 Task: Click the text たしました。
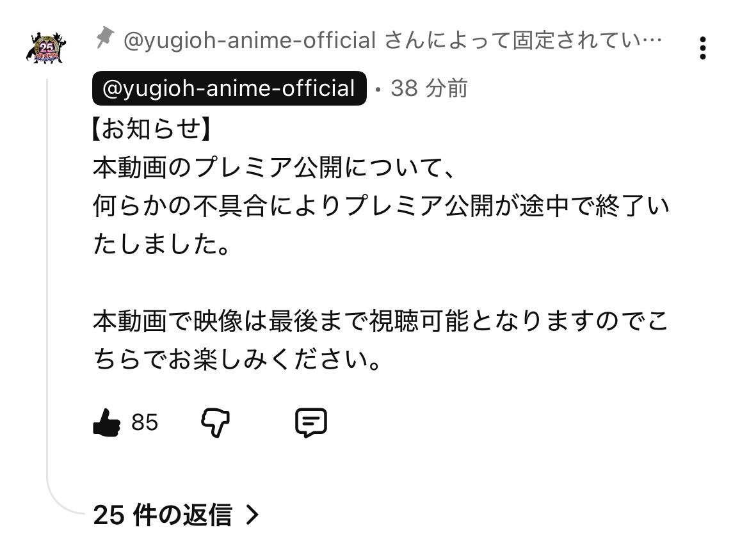[163, 244]
